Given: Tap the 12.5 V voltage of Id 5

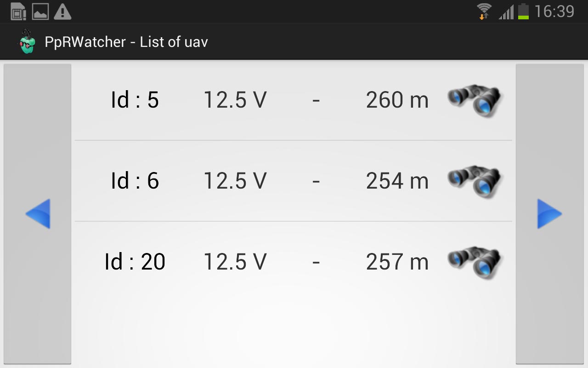Looking at the screenshot, I should 235,100.
